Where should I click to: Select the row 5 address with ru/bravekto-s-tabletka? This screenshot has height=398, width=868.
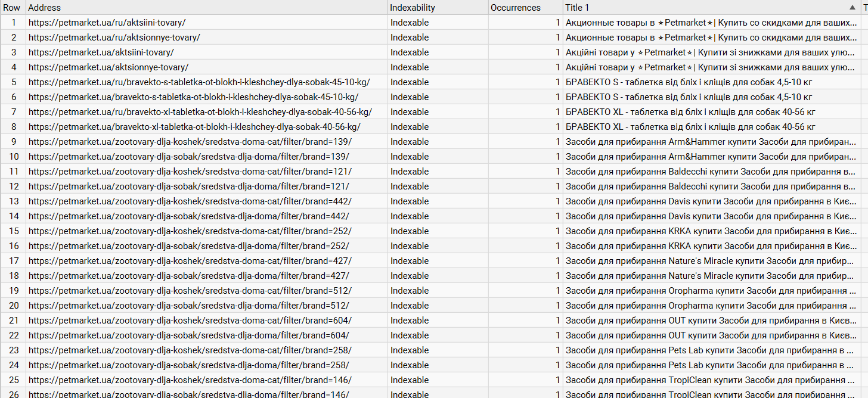tap(199, 82)
